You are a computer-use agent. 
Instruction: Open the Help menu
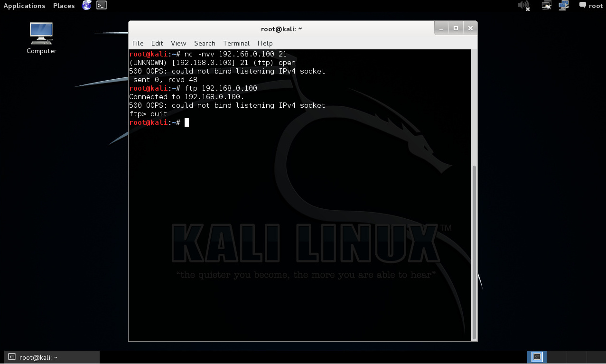click(265, 43)
